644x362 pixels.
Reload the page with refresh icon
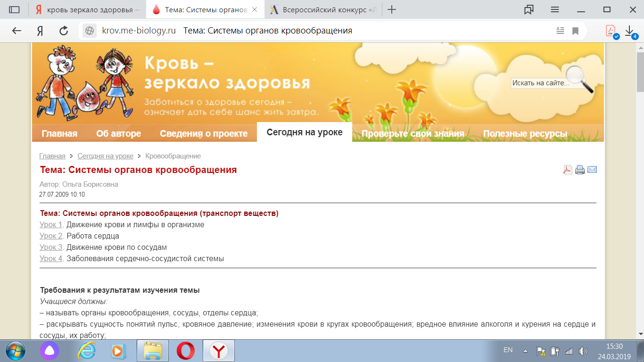64,31
